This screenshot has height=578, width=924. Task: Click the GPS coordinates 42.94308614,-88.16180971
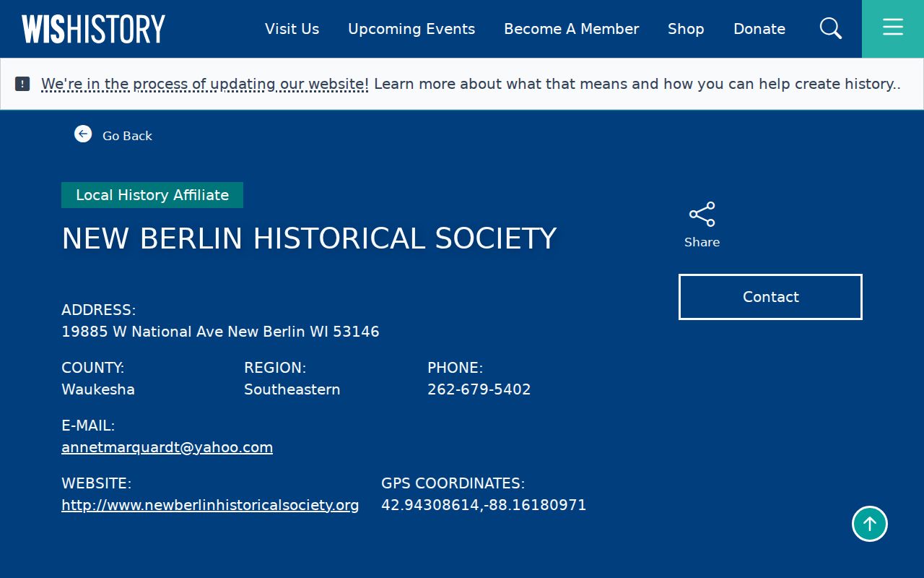click(x=484, y=505)
